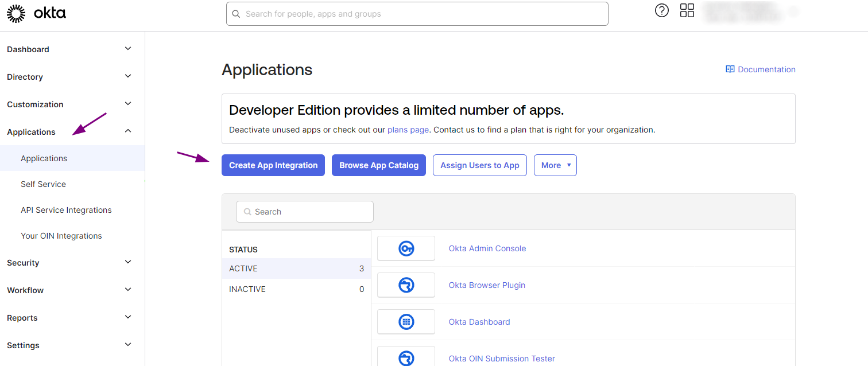Click Browse App Catalog
Viewport: 868px width, 366px height.
point(378,165)
